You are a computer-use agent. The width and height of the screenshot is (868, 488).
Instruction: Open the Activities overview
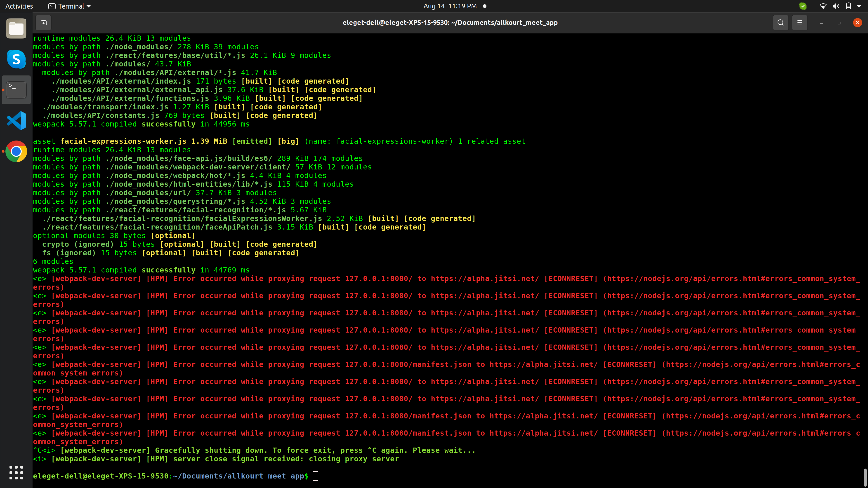19,6
